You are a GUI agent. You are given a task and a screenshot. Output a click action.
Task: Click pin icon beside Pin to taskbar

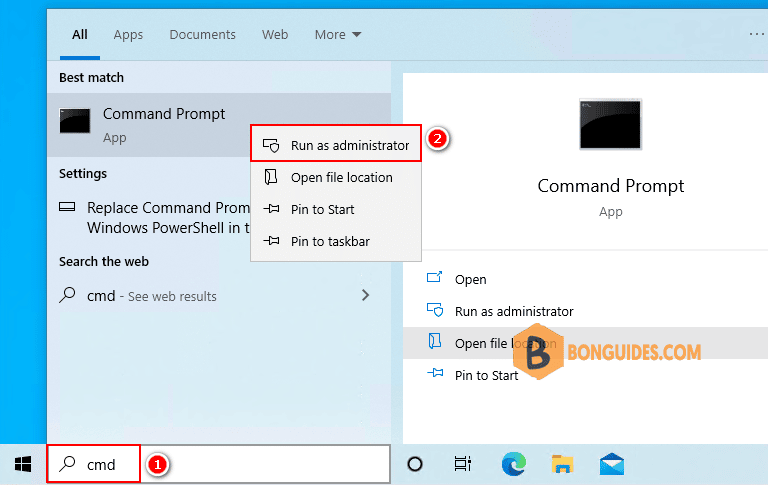pyautogui.click(x=271, y=241)
